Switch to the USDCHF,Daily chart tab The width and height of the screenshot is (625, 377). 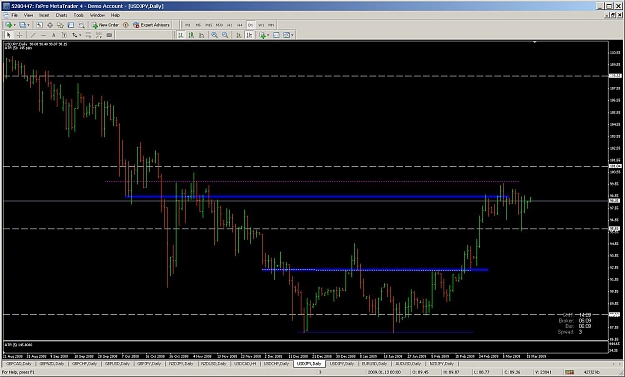pyautogui.click(x=276, y=364)
